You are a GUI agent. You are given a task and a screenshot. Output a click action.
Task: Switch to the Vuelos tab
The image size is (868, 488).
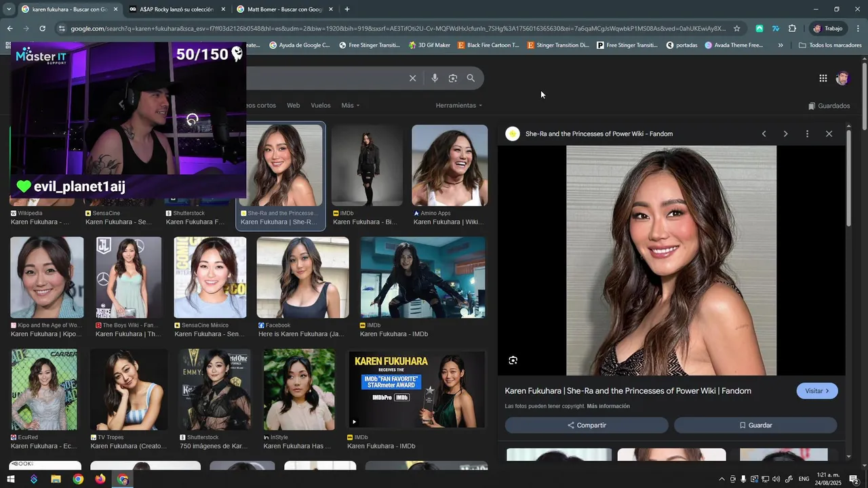click(x=321, y=106)
